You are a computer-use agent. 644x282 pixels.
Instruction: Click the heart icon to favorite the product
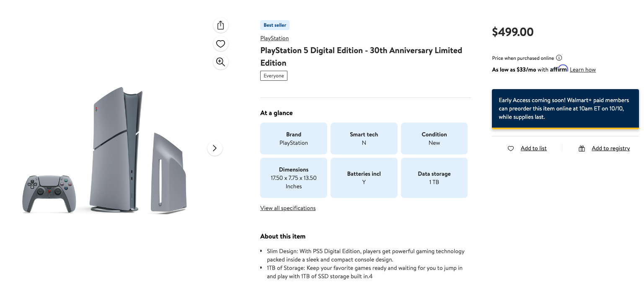(220, 44)
